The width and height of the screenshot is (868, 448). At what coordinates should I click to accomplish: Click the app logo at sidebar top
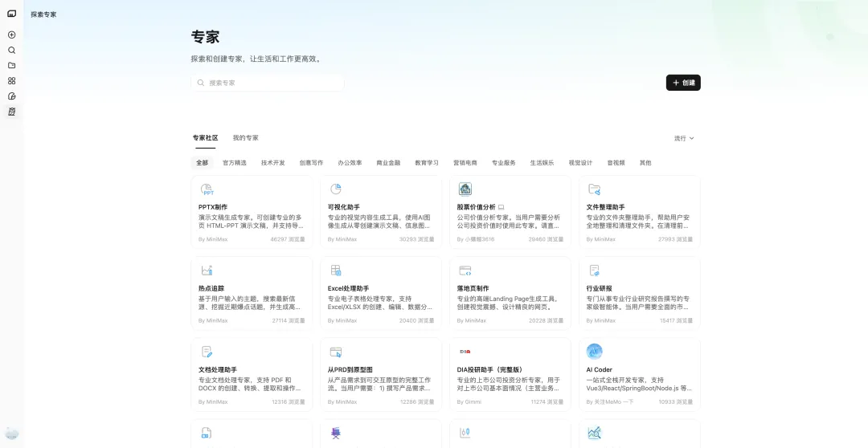pyautogui.click(x=11, y=14)
